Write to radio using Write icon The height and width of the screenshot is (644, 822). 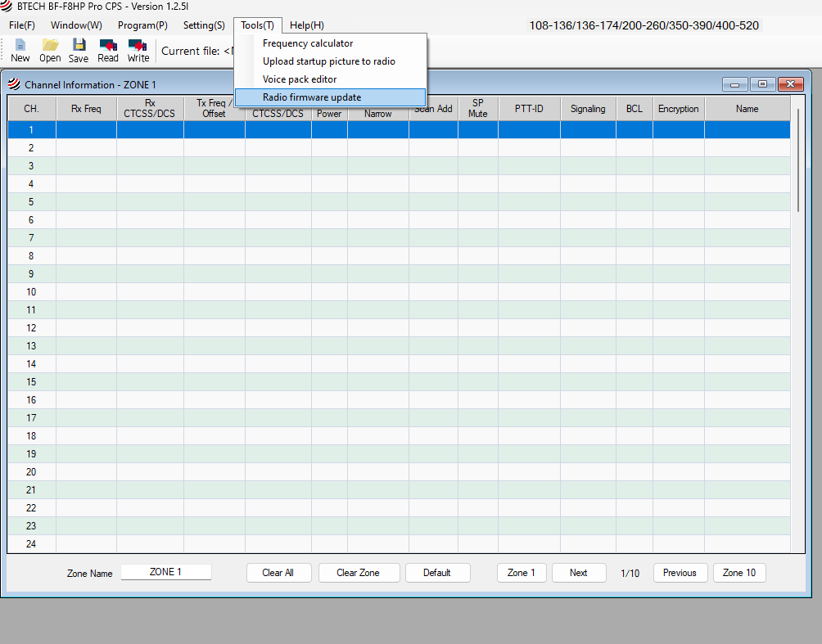(x=138, y=50)
